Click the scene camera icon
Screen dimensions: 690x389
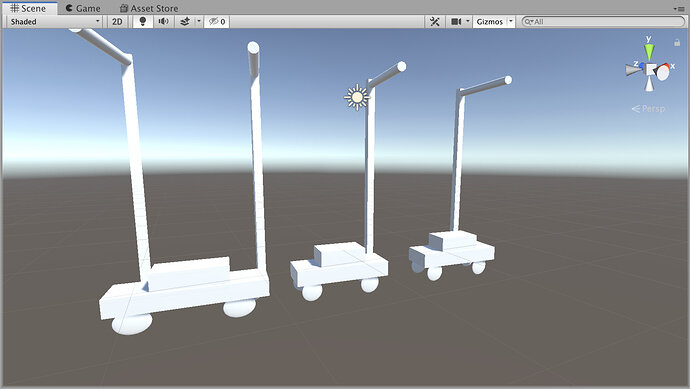(x=456, y=22)
